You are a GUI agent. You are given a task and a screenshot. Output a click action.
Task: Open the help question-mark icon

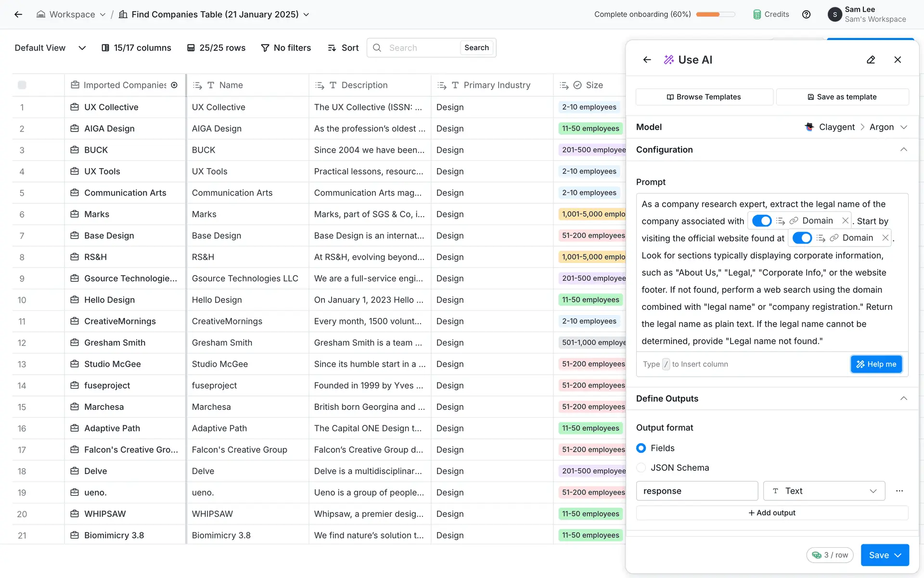pyautogui.click(x=806, y=14)
